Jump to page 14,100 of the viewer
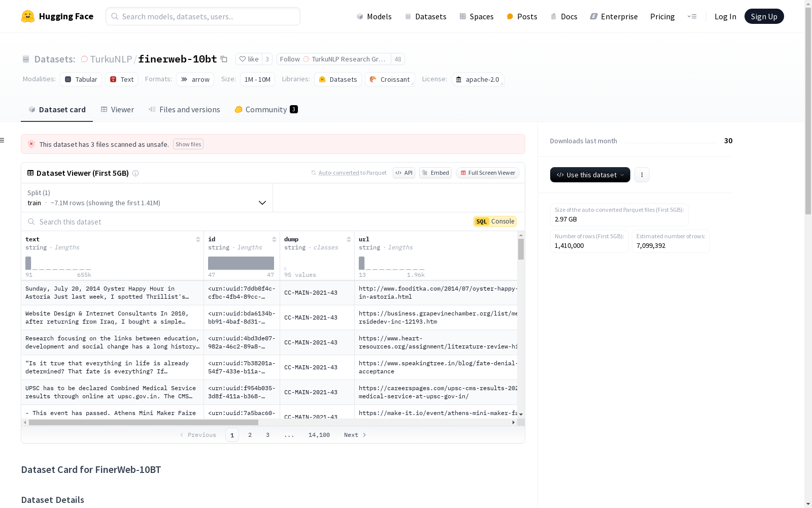The image size is (812, 508). [x=319, y=435]
